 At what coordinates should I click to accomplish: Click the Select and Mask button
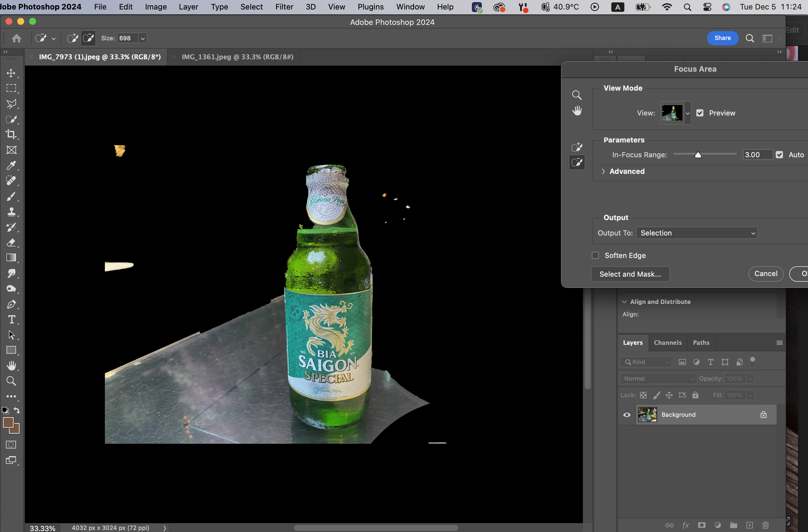click(630, 274)
